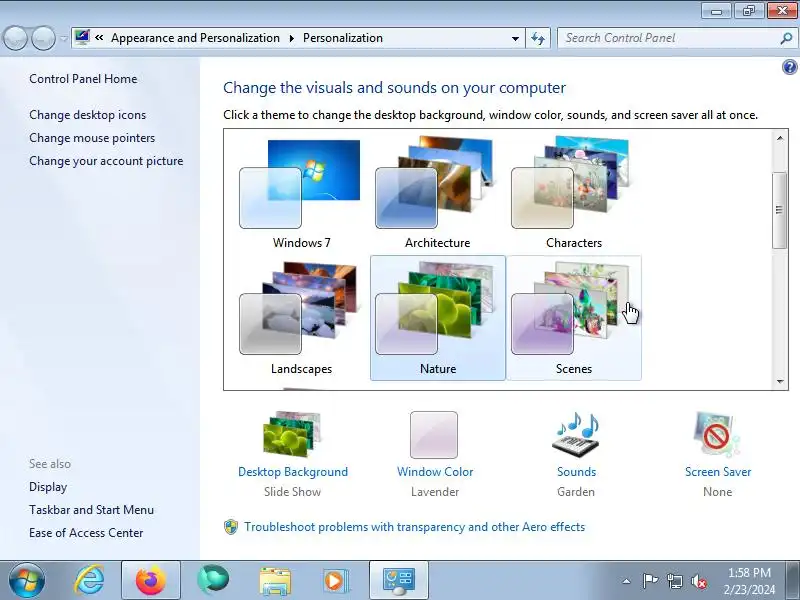Click the Window Color swatch icon

click(x=434, y=435)
